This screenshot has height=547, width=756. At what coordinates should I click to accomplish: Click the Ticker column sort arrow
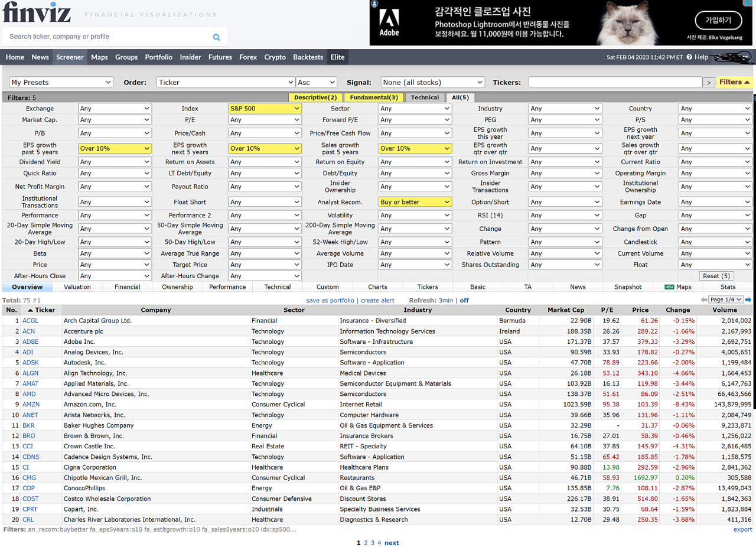tap(30, 310)
